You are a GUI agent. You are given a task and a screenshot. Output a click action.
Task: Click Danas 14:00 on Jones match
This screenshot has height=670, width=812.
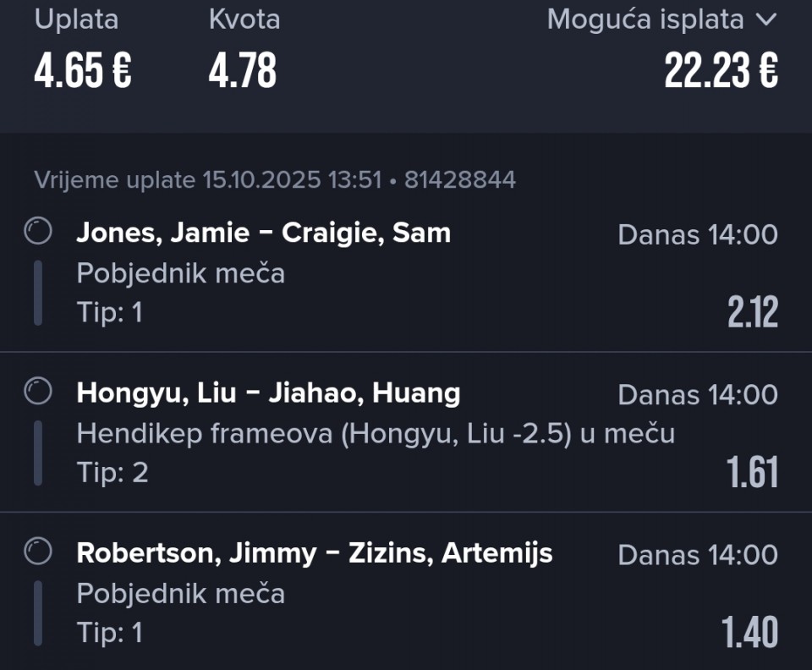(x=698, y=234)
